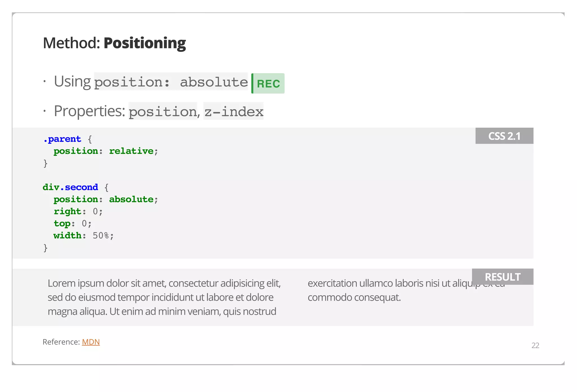Viewport: 577px width, 392px height.
Task: Click the "absolute" value inside the code block
Action: pyautogui.click(x=131, y=199)
